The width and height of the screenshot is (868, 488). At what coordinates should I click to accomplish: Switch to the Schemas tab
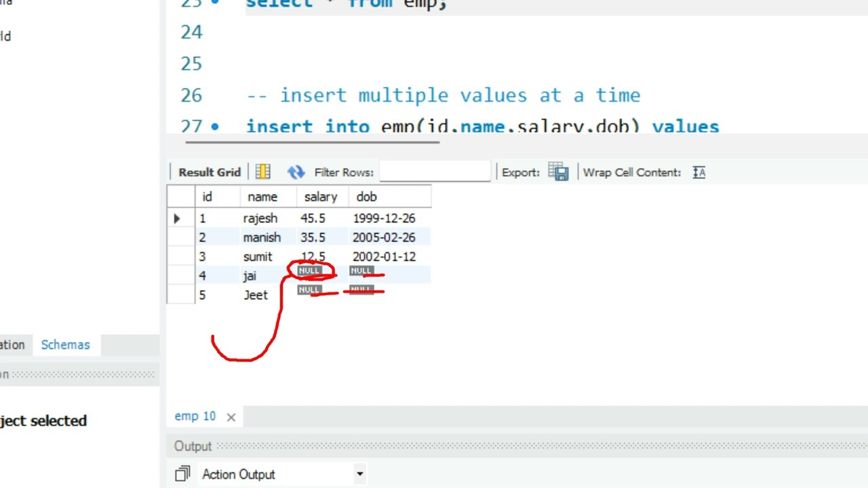point(65,344)
